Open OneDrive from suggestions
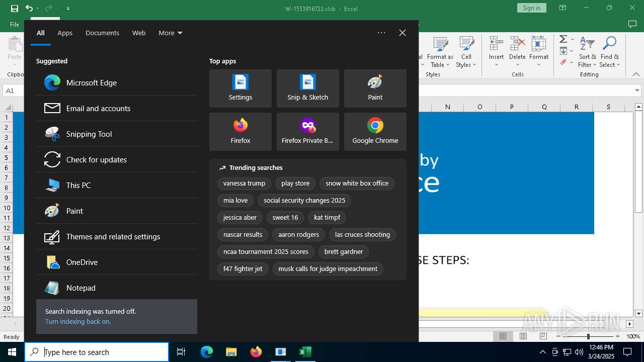644x362 pixels. [x=117, y=262]
